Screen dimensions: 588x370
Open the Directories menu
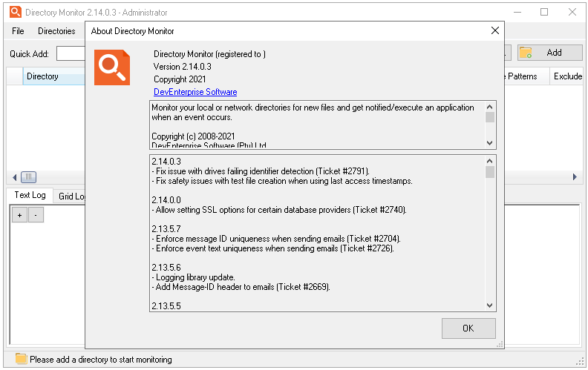click(x=56, y=31)
